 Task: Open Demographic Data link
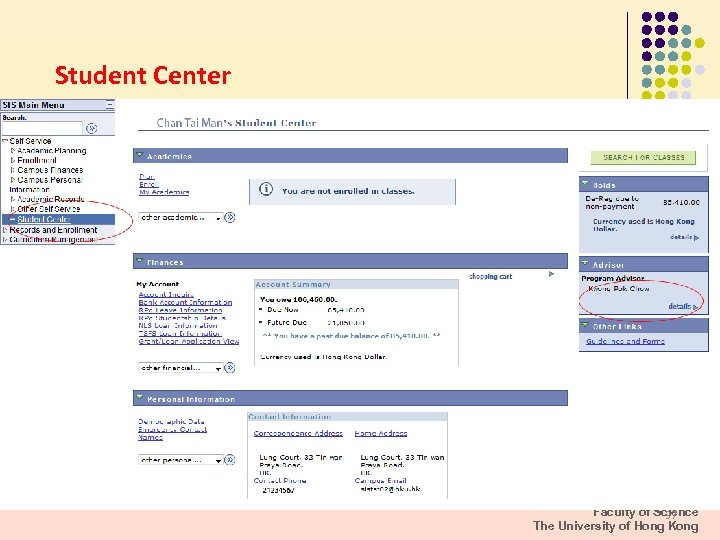(x=171, y=421)
